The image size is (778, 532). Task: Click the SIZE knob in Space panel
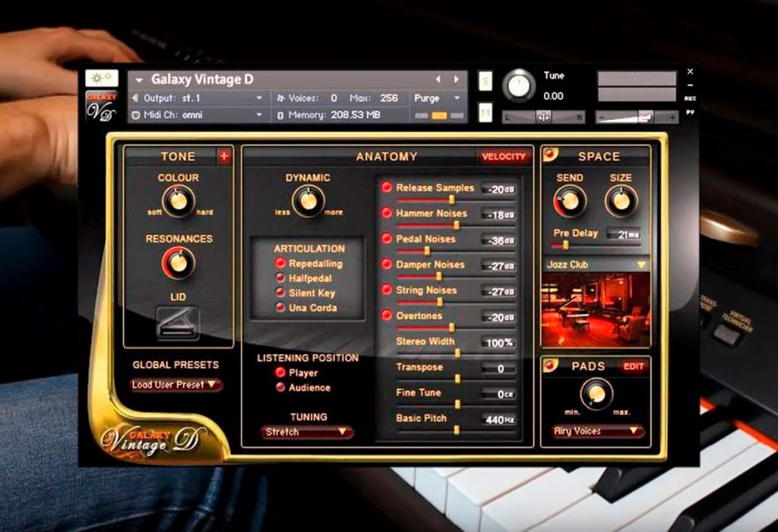coord(621,201)
